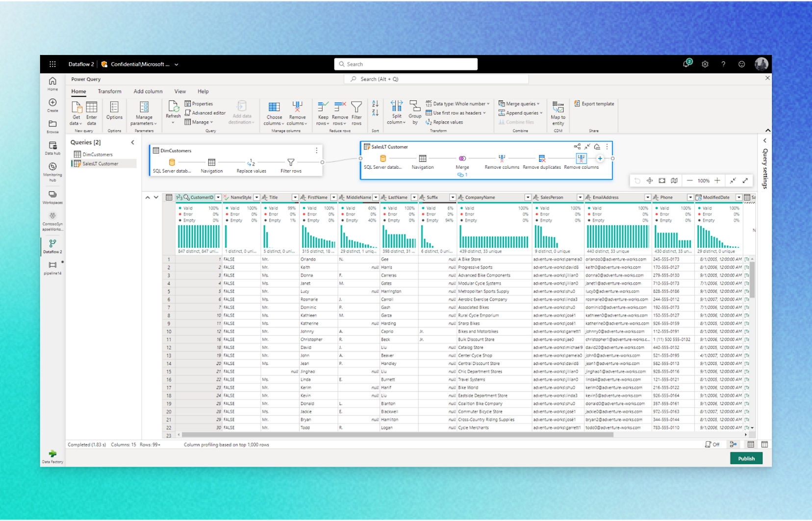Open CustomerID column filter dropdown
Image resolution: width=812 pixels, height=521 pixels.
pyautogui.click(x=218, y=197)
